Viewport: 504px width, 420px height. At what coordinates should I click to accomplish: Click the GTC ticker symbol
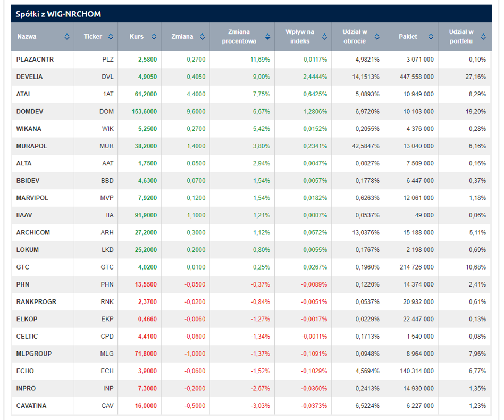coord(107,267)
